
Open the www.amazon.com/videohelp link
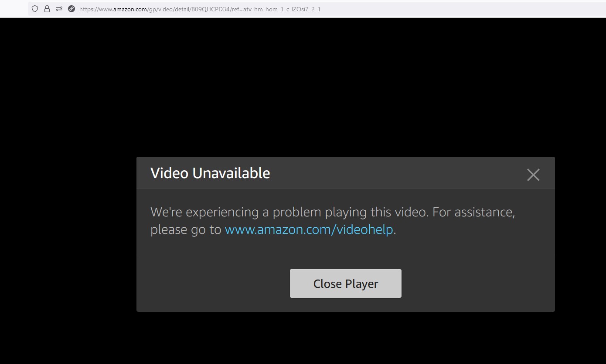pyautogui.click(x=309, y=229)
